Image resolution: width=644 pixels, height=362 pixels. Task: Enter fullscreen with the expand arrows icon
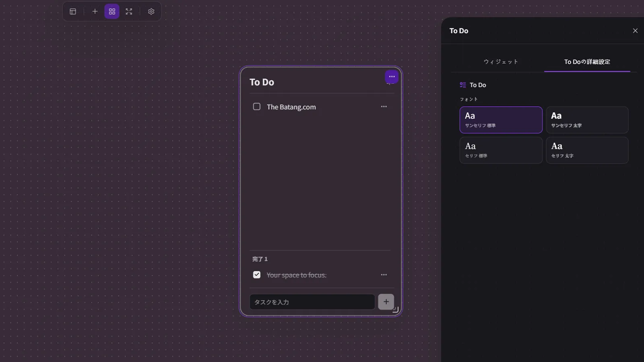click(129, 11)
